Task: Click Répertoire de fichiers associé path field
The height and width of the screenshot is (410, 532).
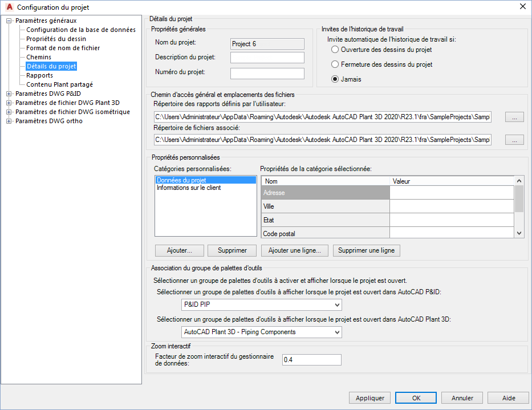Action: click(x=322, y=140)
